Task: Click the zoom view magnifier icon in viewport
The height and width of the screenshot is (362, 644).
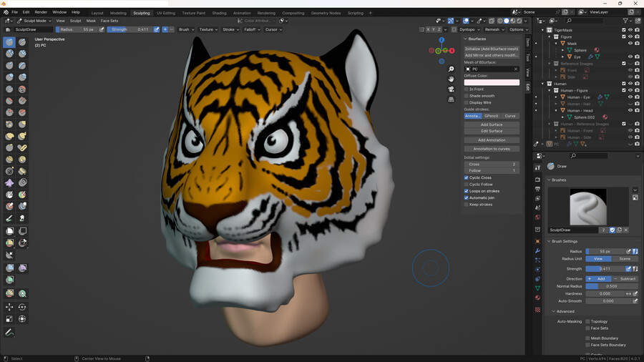Action: pos(451,70)
